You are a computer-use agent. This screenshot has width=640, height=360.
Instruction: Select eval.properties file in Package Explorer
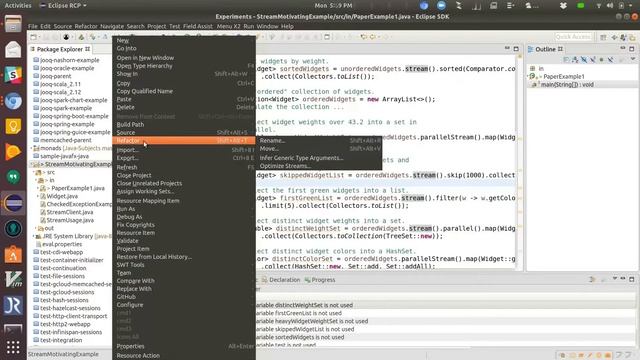coord(62,244)
